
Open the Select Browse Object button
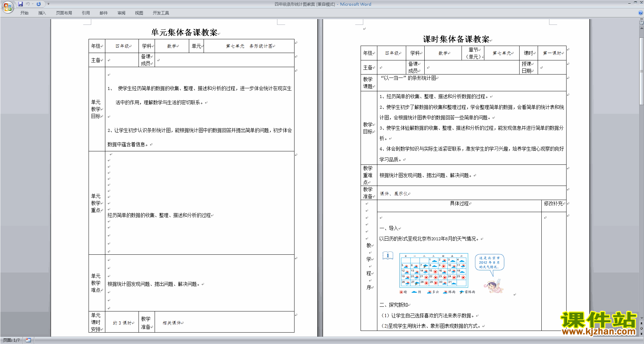point(642,329)
